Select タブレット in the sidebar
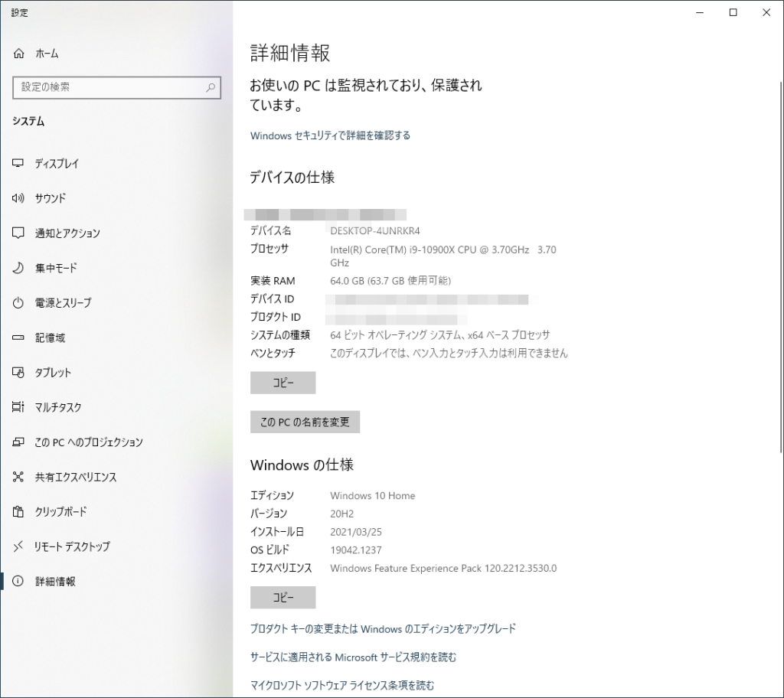The width and height of the screenshot is (784, 698). pos(53,373)
